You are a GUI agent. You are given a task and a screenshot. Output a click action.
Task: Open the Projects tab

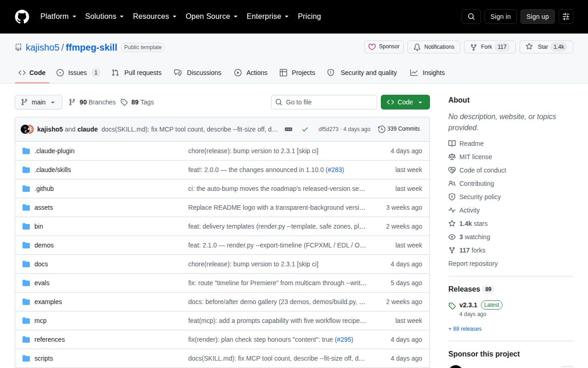tap(297, 73)
